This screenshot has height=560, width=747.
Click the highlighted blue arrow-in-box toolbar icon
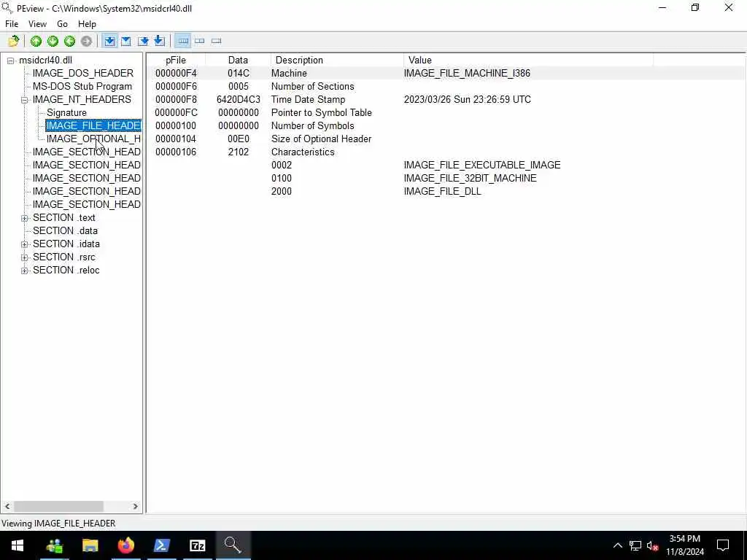109,41
